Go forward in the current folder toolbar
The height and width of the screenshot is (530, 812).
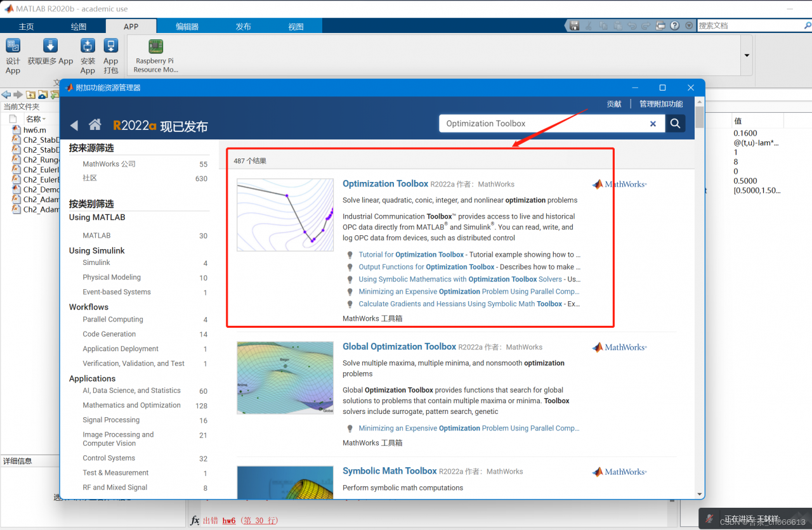coord(18,94)
